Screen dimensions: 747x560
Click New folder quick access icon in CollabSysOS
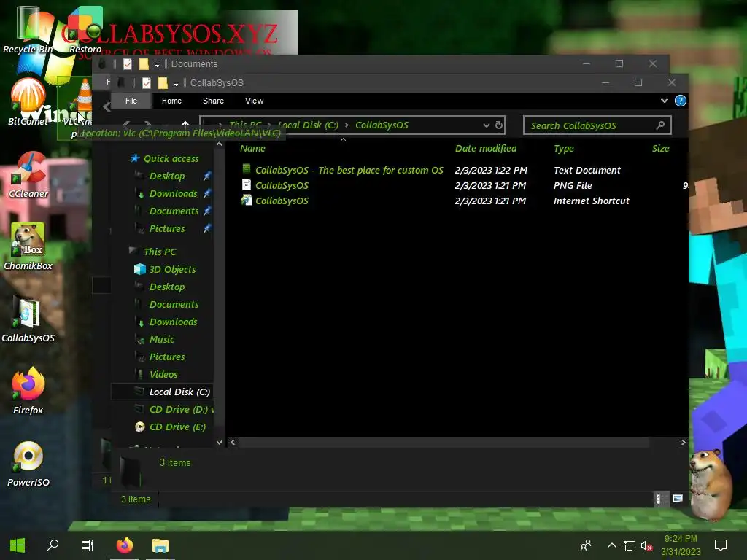pos(163,83)
